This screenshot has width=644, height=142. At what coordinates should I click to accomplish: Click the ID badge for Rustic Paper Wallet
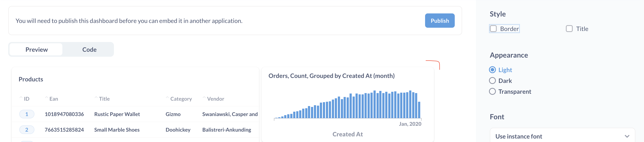[27, 114]
